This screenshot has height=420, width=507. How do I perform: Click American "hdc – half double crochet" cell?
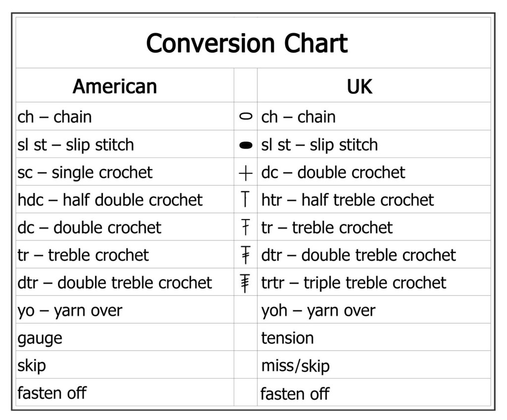point(110,200)
